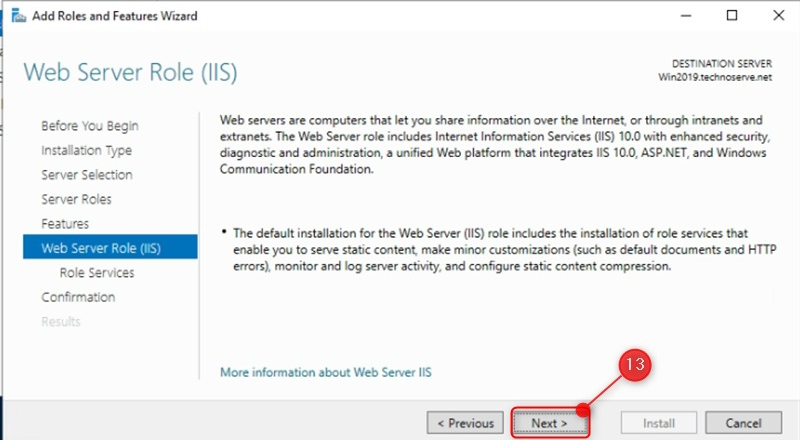The height and width of the screenshot is (440, 800).
Task: Cancel the wizard
Action: pyautogui.click(x=744, y=423)
